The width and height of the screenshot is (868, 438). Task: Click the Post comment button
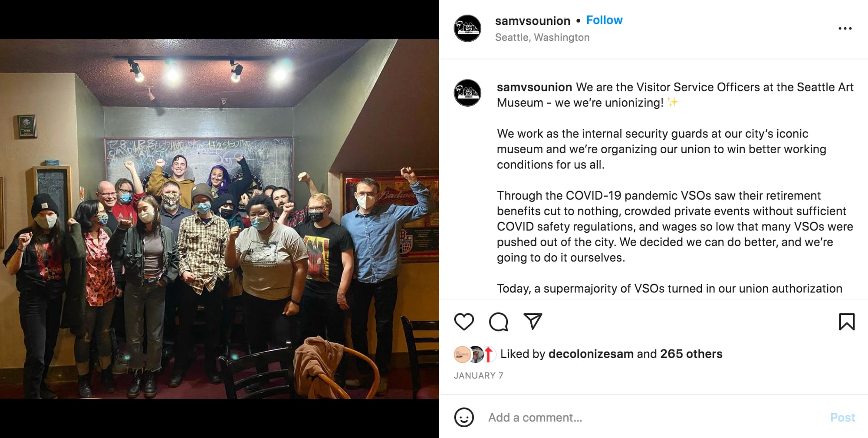click(842, 418)
